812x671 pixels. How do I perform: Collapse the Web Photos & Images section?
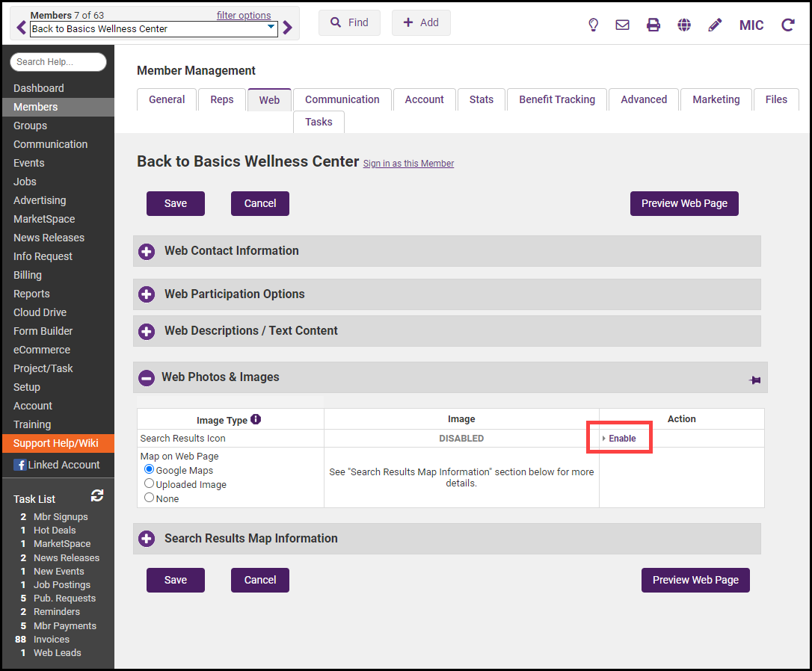[147, 378]
